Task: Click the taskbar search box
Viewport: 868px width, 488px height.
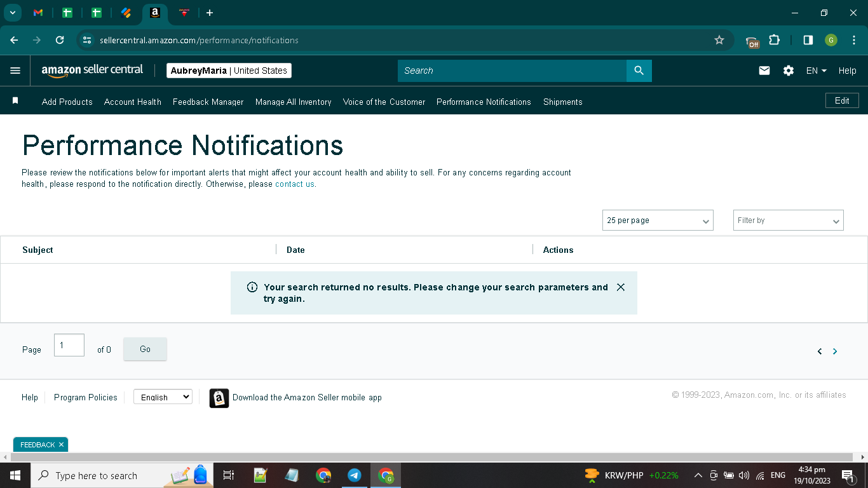Action: (x=122, y=475)
